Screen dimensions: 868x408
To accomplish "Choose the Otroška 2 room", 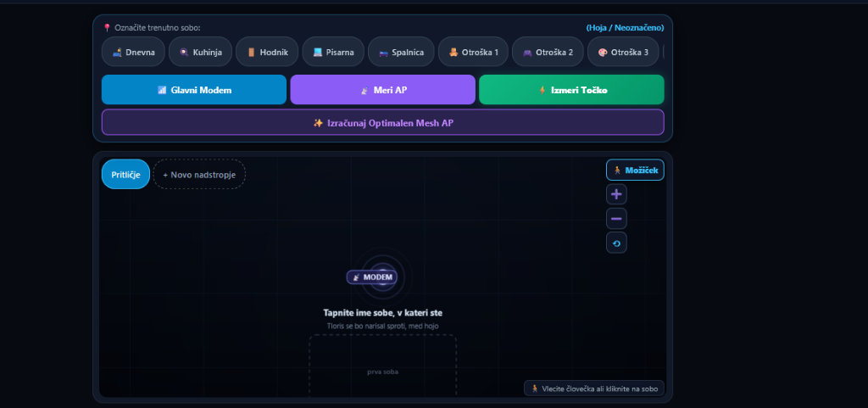I will pos(548,52).
